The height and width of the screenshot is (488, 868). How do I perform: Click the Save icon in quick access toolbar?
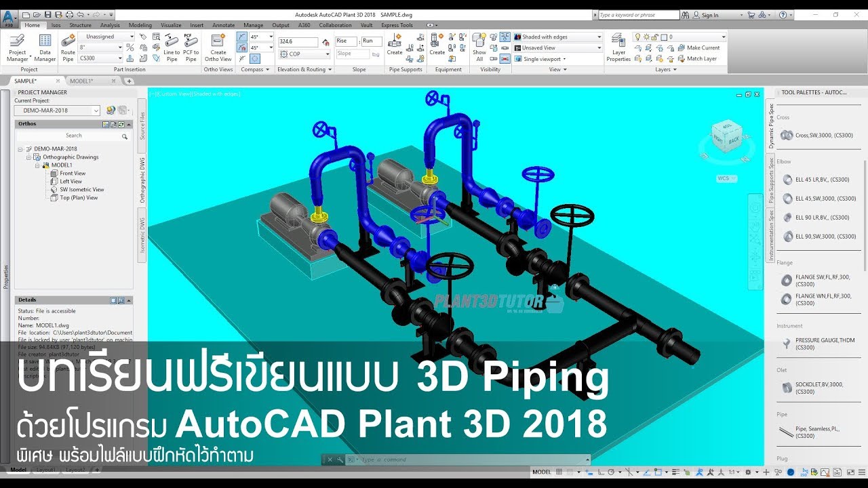(47, 14)
